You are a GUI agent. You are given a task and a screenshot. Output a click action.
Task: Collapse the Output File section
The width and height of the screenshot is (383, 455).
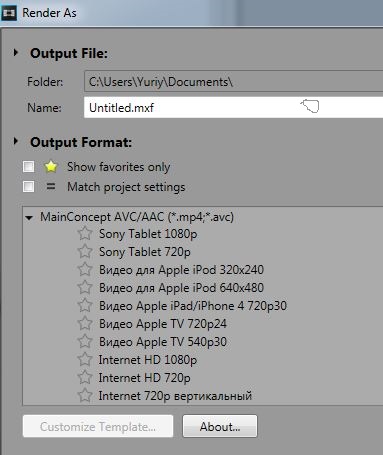click(15, 53)
